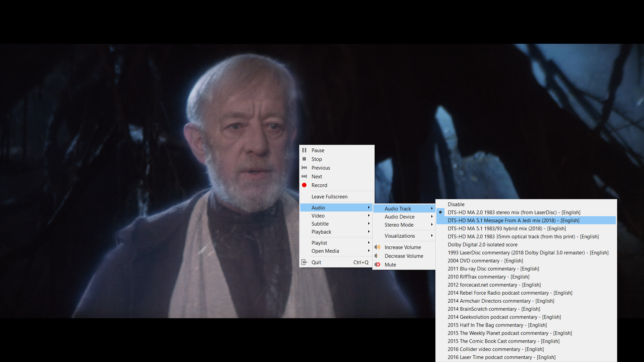The image size is (644, 362).
Task: Select Message From A Jedi mix track
Action: pos(526,220)
